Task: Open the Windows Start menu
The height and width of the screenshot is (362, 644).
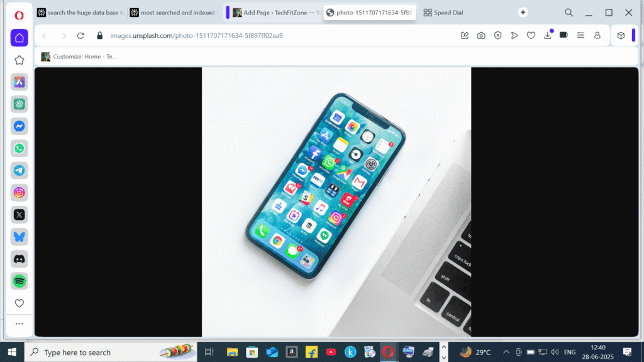Action: pyautogui.click(x=12, y=352)
